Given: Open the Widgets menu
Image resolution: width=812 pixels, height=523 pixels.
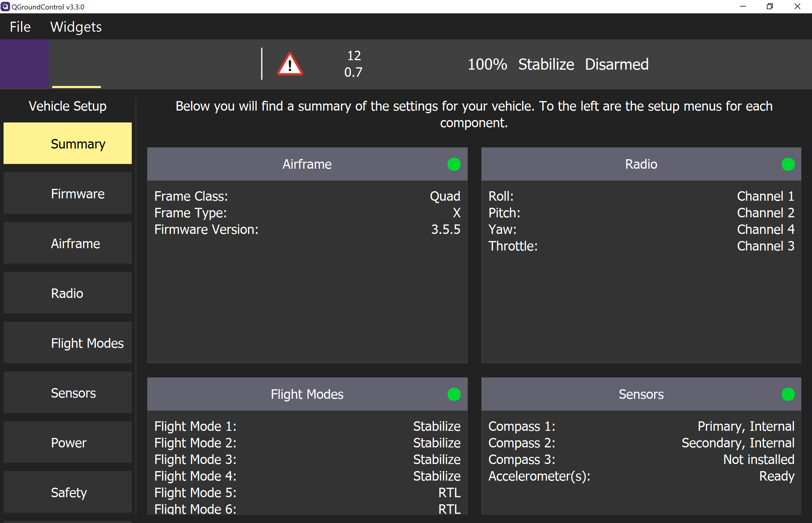Looking at the screenshot, I should (x=76, y=26).
